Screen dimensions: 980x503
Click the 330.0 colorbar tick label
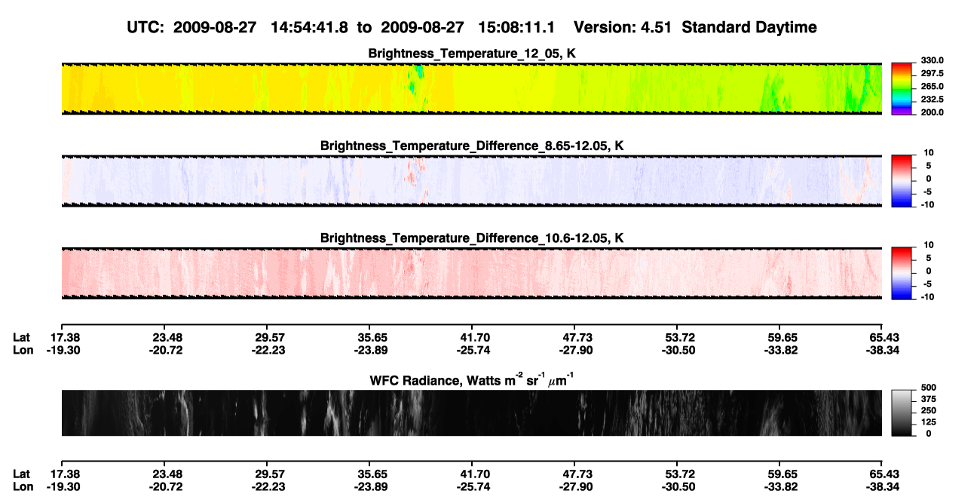[x=931, y=60]
